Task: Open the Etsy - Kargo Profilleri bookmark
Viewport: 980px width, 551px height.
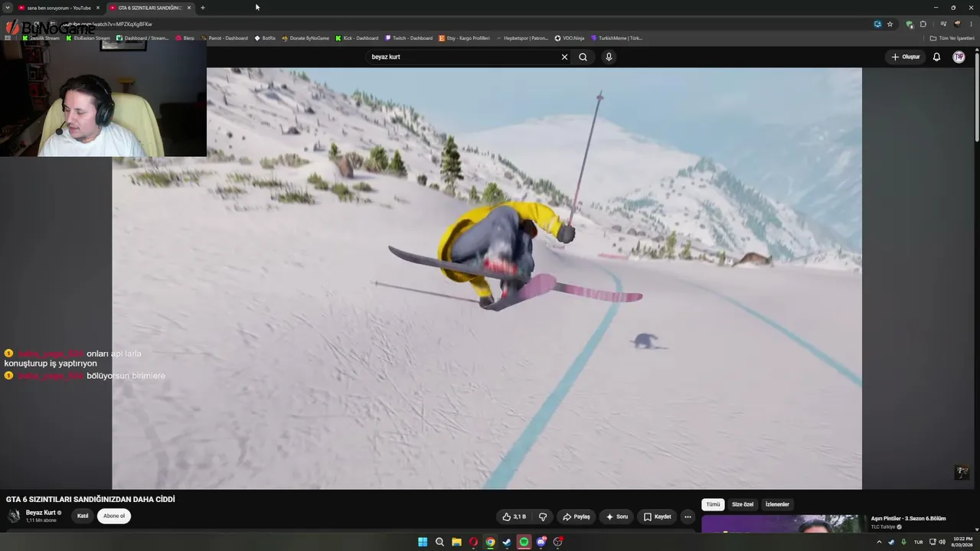Action: (x=464, y=37)
